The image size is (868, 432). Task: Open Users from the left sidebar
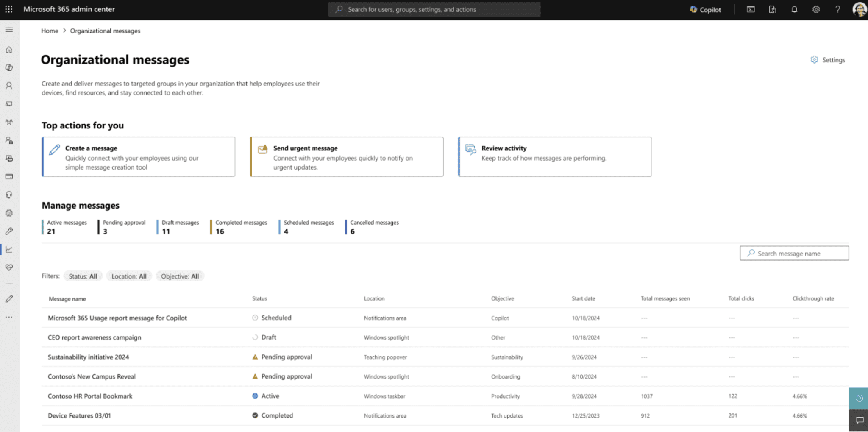[8, 85]
